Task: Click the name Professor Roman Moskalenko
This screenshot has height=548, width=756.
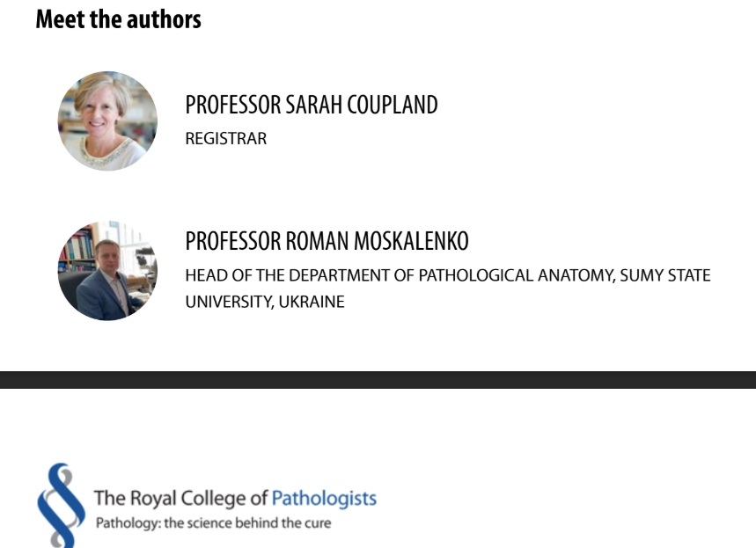Action: click(327, 241)
